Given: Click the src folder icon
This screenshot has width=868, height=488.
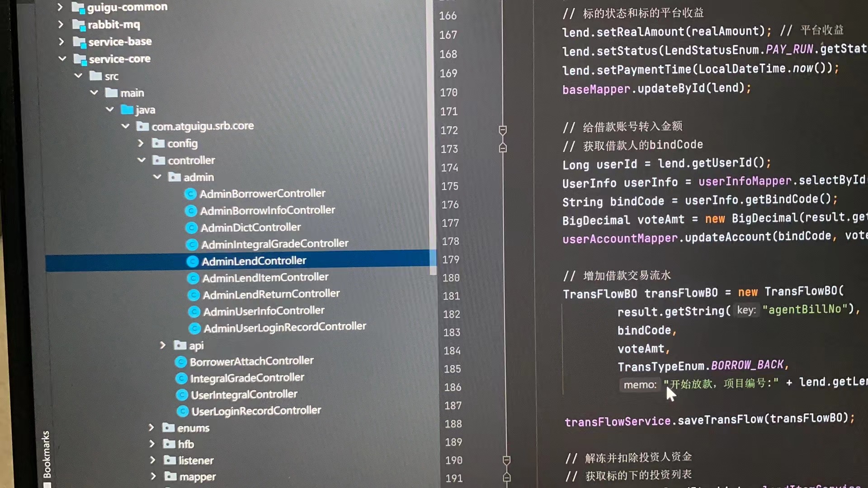Looking at the screenshot, I should point(95,75).
